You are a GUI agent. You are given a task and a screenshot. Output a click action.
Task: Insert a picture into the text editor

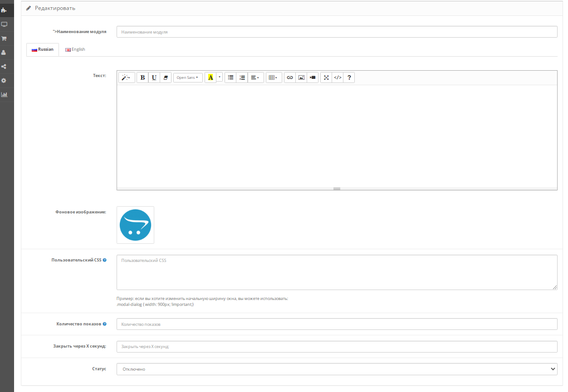(x=301, y=77)
